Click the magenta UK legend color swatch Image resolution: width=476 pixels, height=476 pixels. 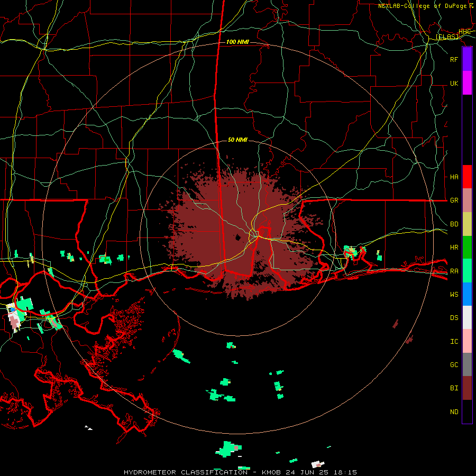click(x=467, y=83)
